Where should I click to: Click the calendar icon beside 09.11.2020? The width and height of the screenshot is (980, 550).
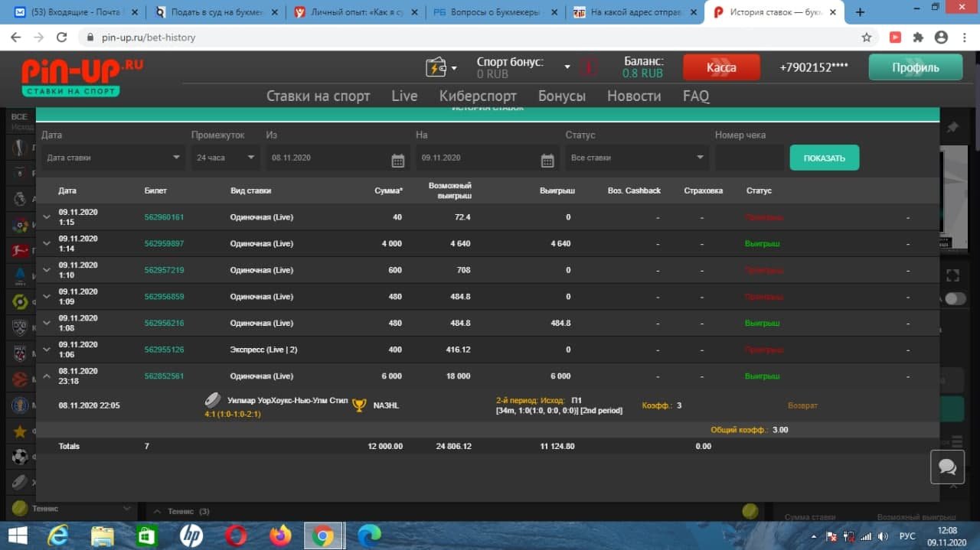click(547, 160)
